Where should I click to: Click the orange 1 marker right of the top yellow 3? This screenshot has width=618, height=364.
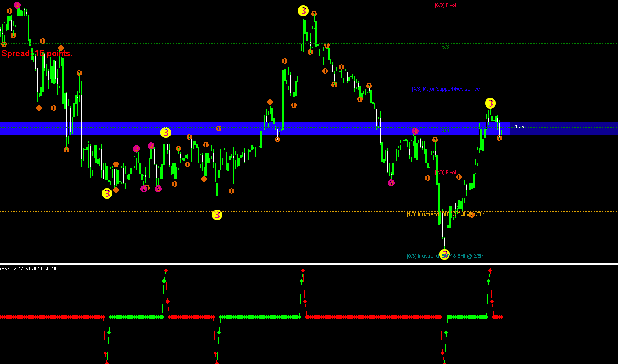point(314,14)
